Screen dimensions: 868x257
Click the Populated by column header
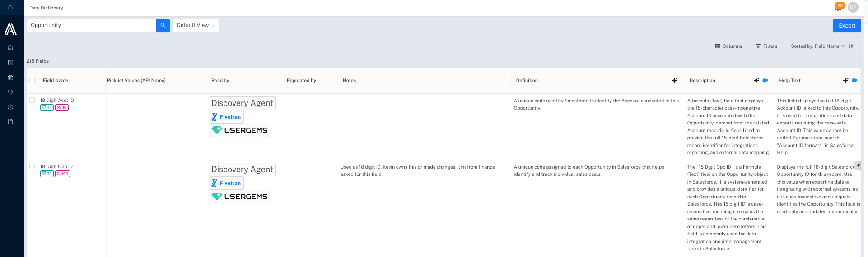tap(301, 80)
